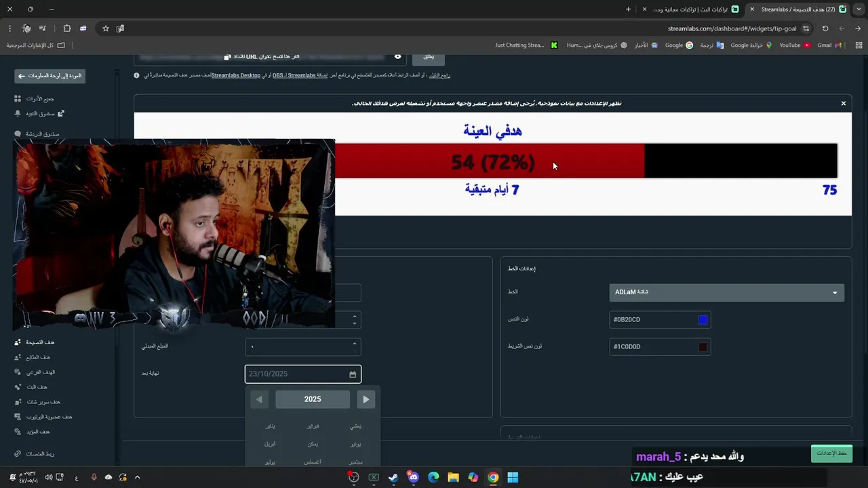
Task: Reload the page
Action: (x=825, y=28)
